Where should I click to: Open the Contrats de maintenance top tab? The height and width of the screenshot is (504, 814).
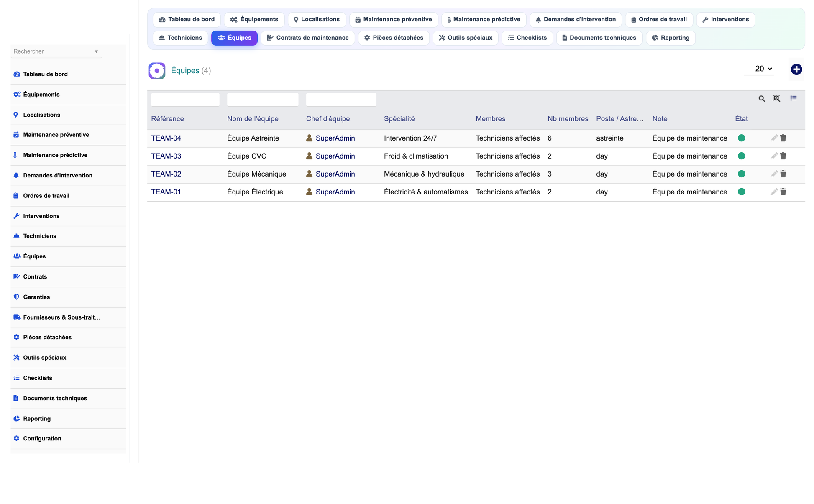coord(307,38)
